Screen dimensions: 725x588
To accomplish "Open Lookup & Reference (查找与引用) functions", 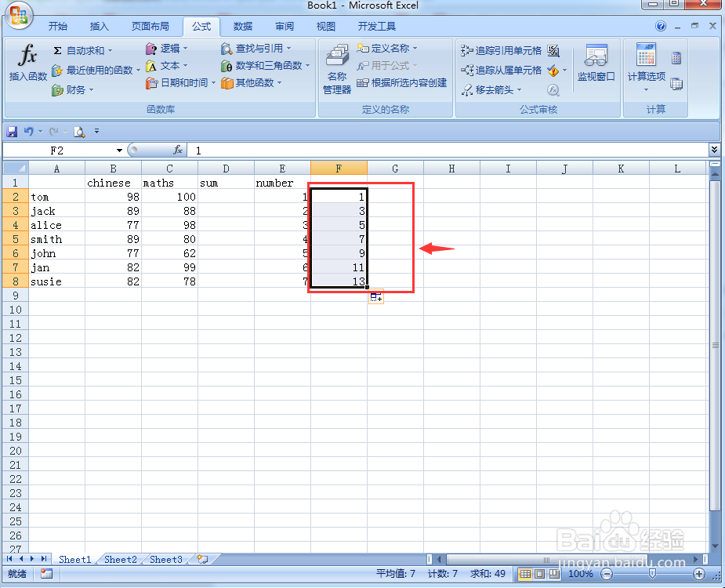I will point(256,48).
